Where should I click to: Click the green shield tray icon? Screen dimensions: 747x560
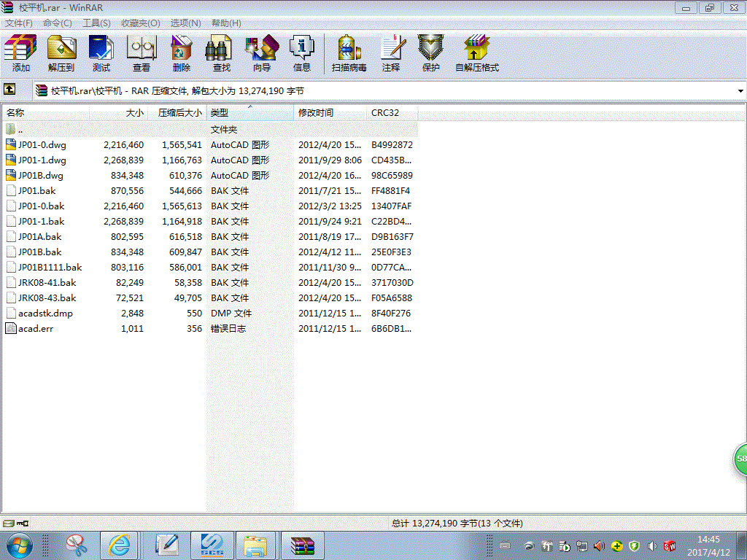pyautogui.click(x=634, y=545)
